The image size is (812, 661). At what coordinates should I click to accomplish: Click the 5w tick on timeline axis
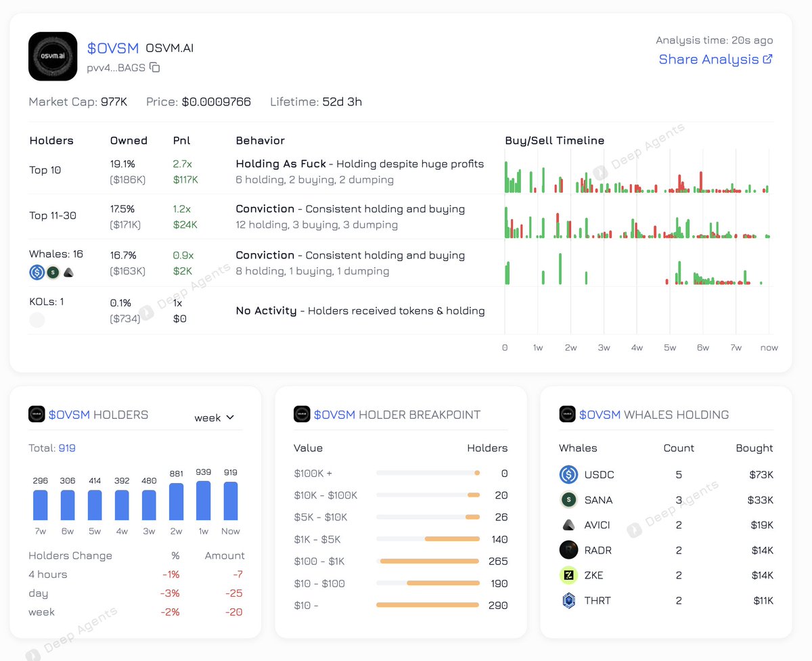tap(669, 348)
